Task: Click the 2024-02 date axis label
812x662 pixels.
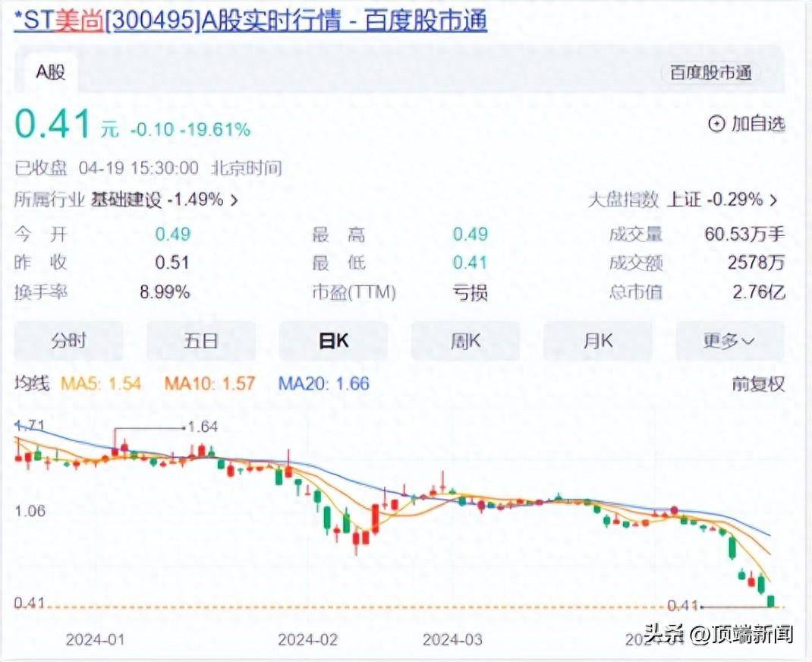Action: [307, 640]
